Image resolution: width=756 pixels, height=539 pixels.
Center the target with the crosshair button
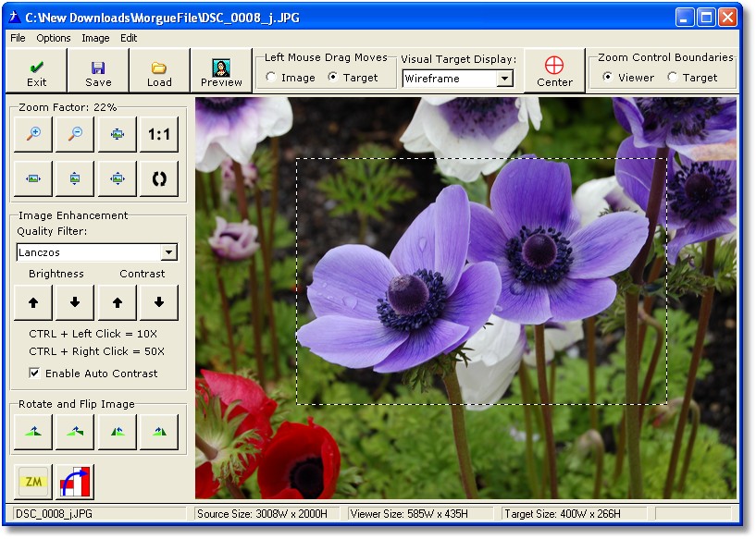point(554,71)
